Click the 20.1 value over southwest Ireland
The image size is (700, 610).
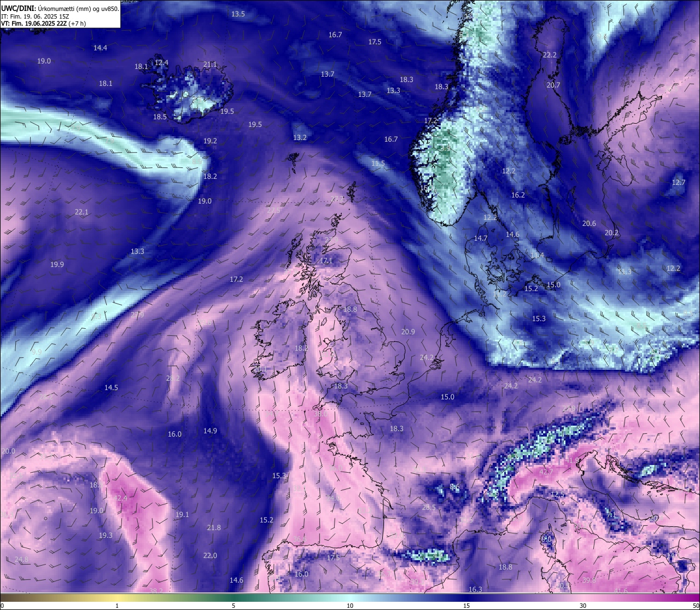[261, 369]
